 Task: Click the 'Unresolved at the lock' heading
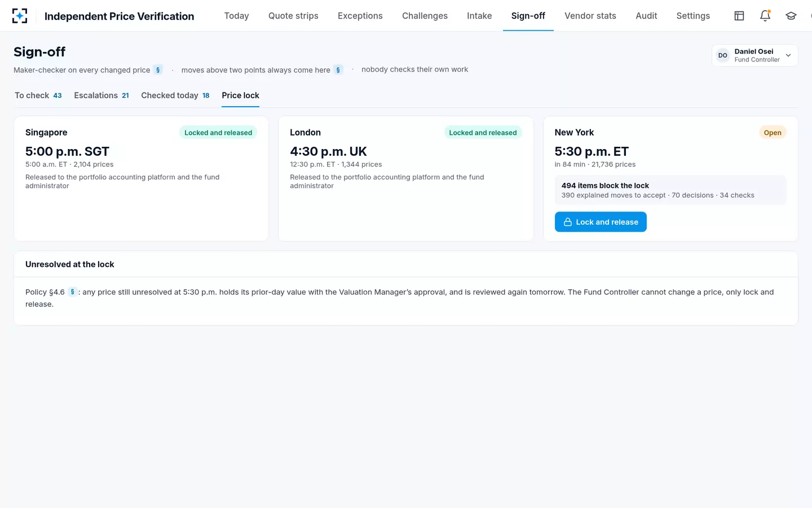point(70,264)
